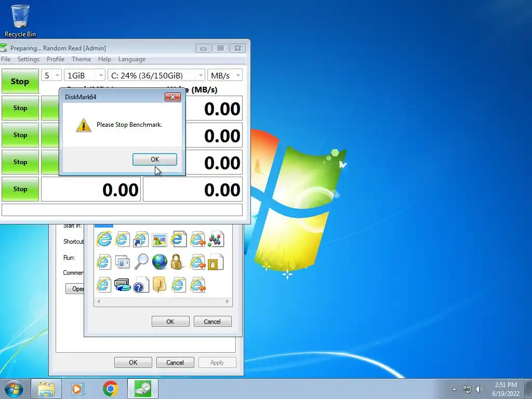The width and height of the screenshot is (532, 399).
Task: Select the gold padlock icon
Action: 177,262
